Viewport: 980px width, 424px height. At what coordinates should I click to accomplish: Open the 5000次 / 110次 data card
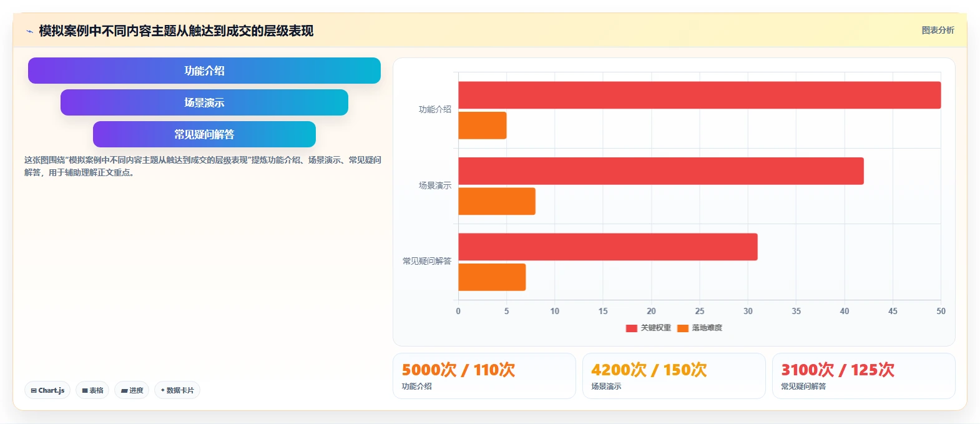(484, 376)
